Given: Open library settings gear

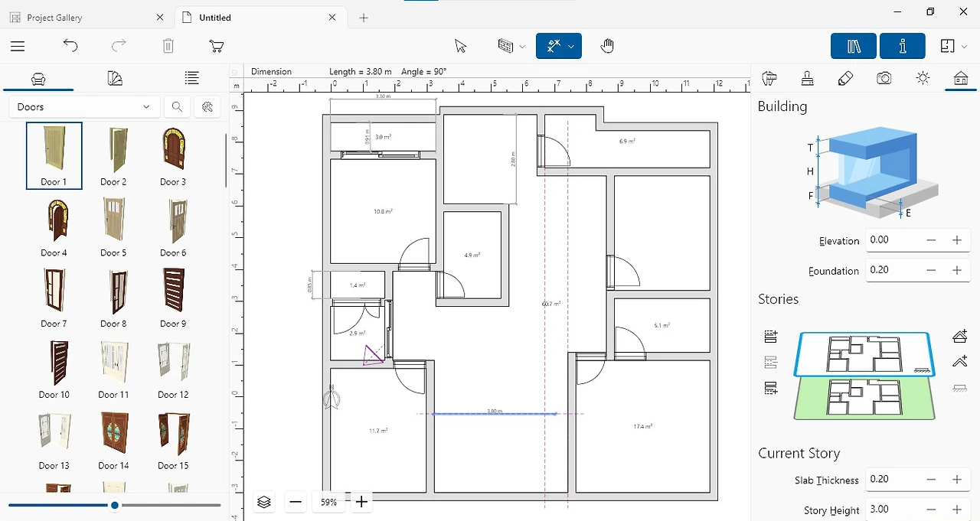Looking at the screenshot, I should (207, 107).
